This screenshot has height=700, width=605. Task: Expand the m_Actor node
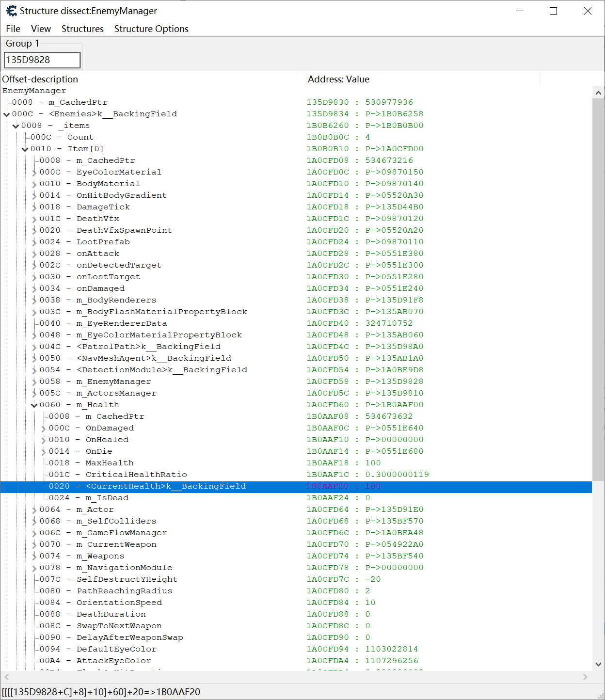point(34,510)
